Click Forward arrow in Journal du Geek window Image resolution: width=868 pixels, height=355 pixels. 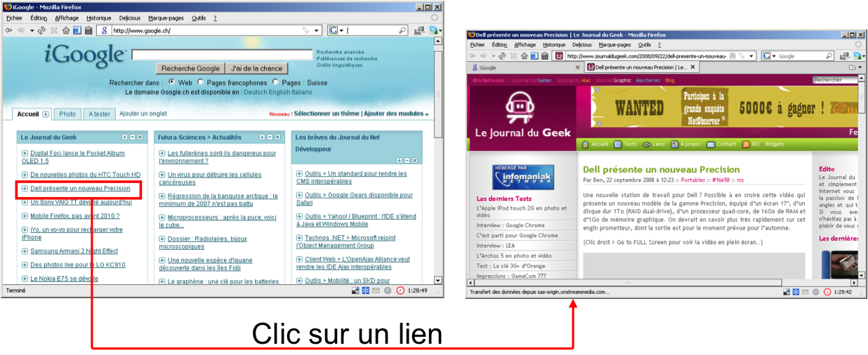pyautogui.click(x=485, y=56)
